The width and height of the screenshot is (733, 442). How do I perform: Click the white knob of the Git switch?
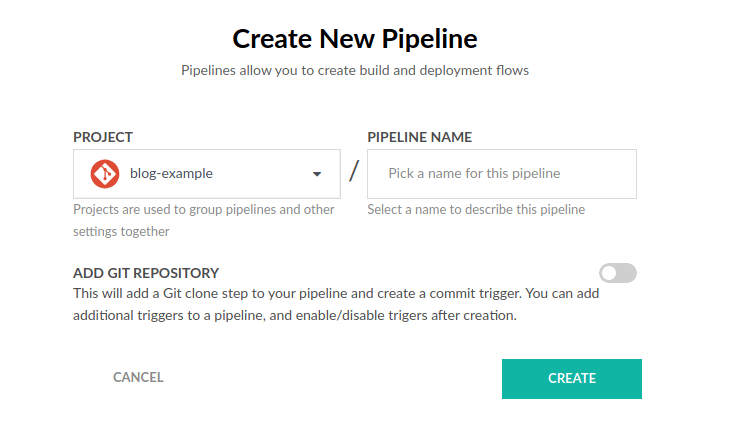pos(609,273)
